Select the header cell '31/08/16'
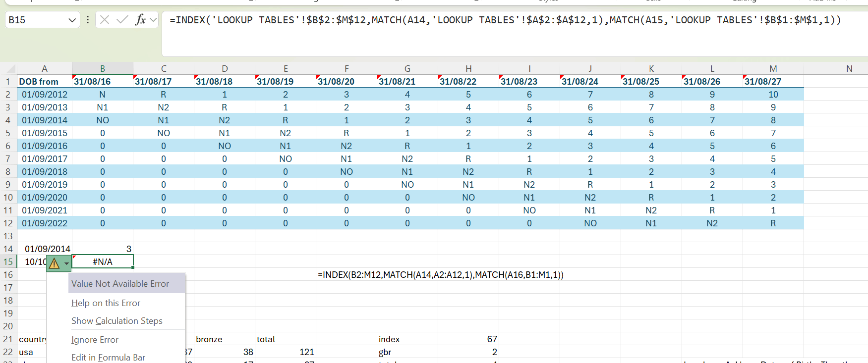This screenshot has height=363, width=868. coord(103,81)
